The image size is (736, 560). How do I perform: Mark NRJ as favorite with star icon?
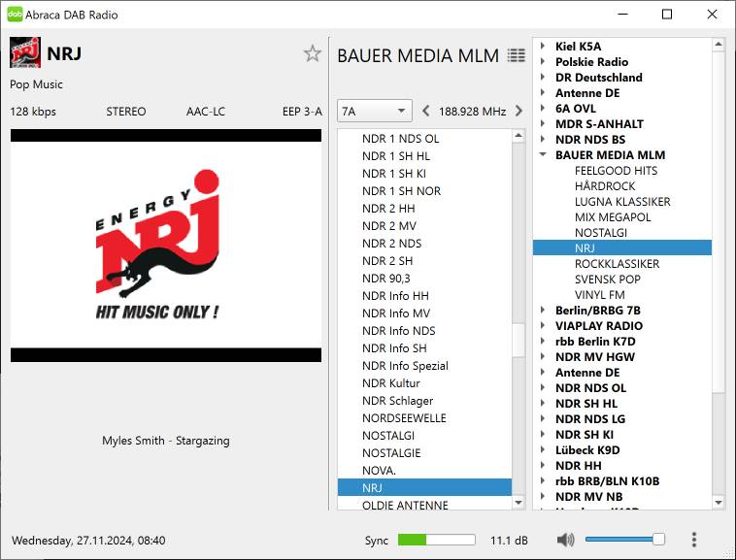pyautogui.click(x=312, y=53)
